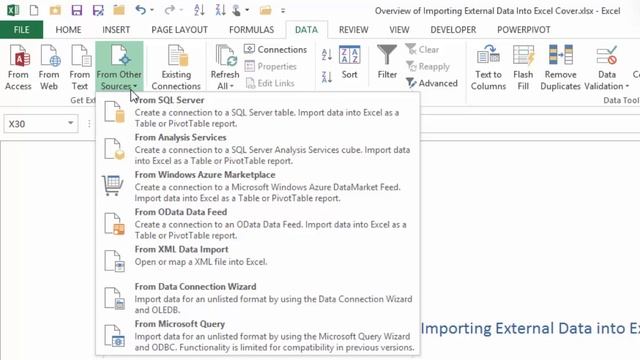Choose From Analysis Services entry

(x=258, y=149)
